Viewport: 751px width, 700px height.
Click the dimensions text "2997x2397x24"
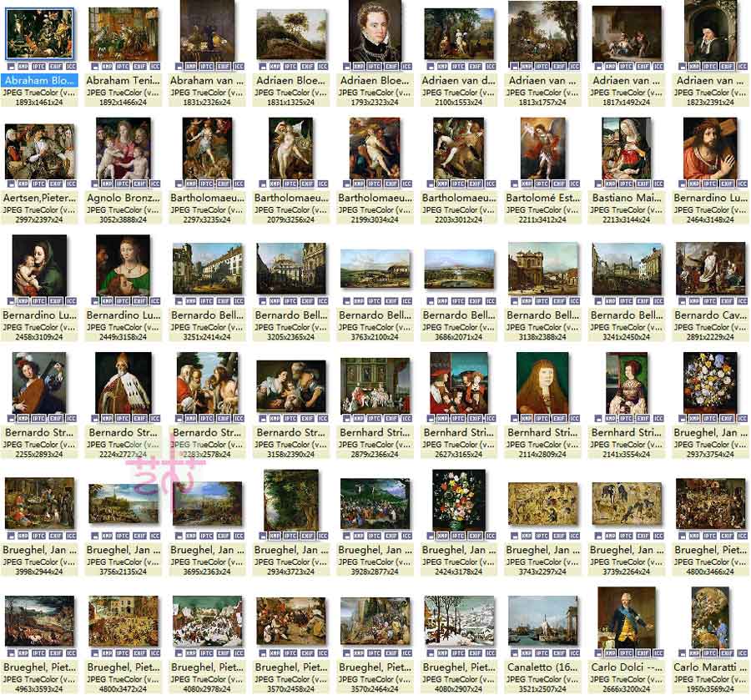tap(39, 219)
